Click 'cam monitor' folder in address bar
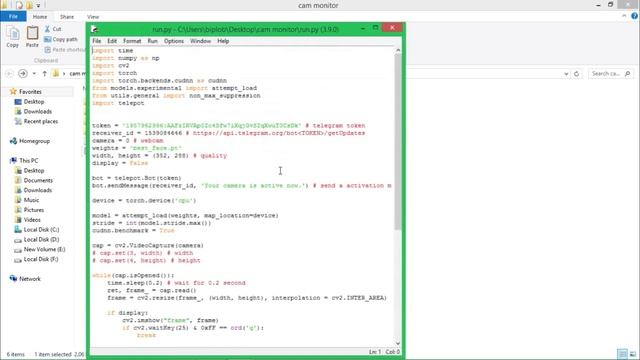 78,74
